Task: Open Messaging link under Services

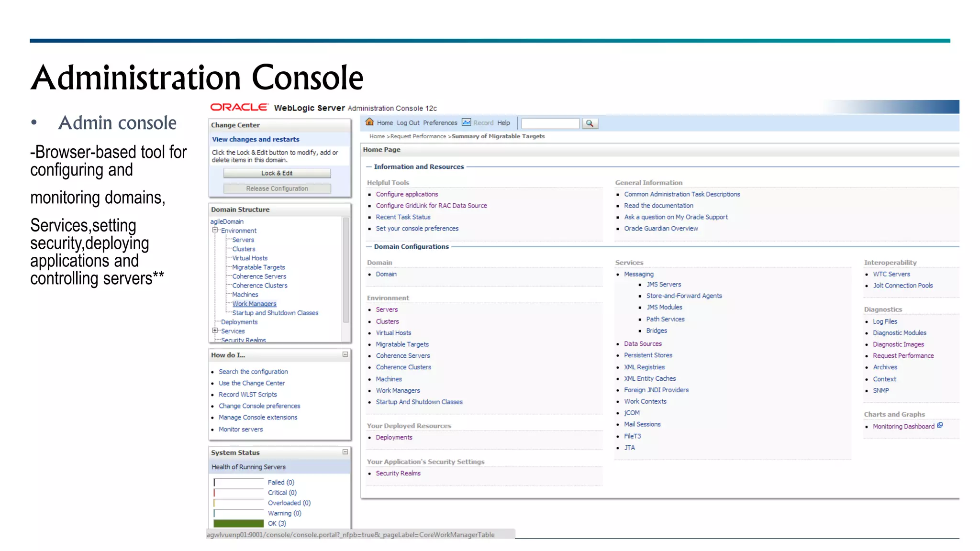Action: point(638,274)
